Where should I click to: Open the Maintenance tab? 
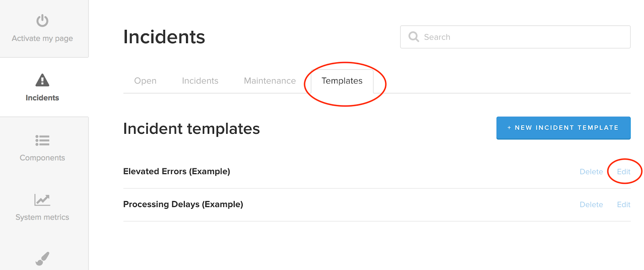tap(270, 81)
